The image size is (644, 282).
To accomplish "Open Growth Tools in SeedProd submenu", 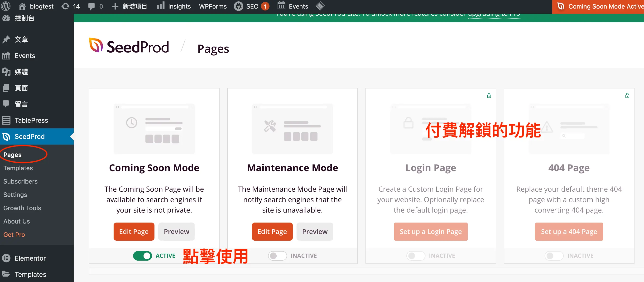I will click(22, 208).
